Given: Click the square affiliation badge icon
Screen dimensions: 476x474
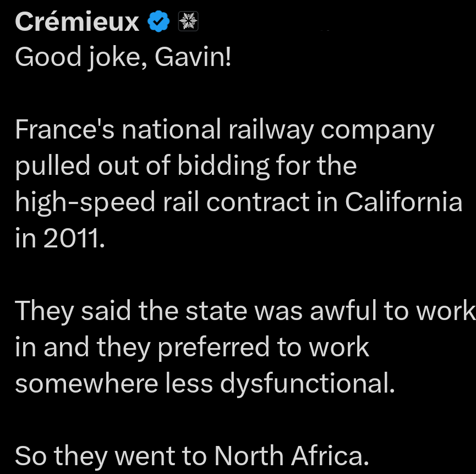Looking at the screenshot, I should (x=188, y=21).
